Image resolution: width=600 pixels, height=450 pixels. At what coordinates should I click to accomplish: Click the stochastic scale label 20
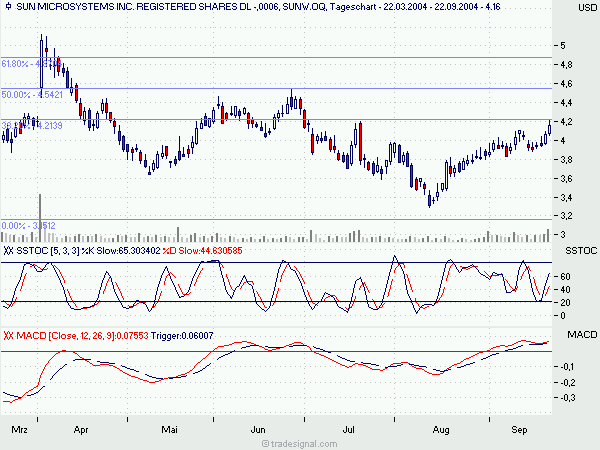565,303
